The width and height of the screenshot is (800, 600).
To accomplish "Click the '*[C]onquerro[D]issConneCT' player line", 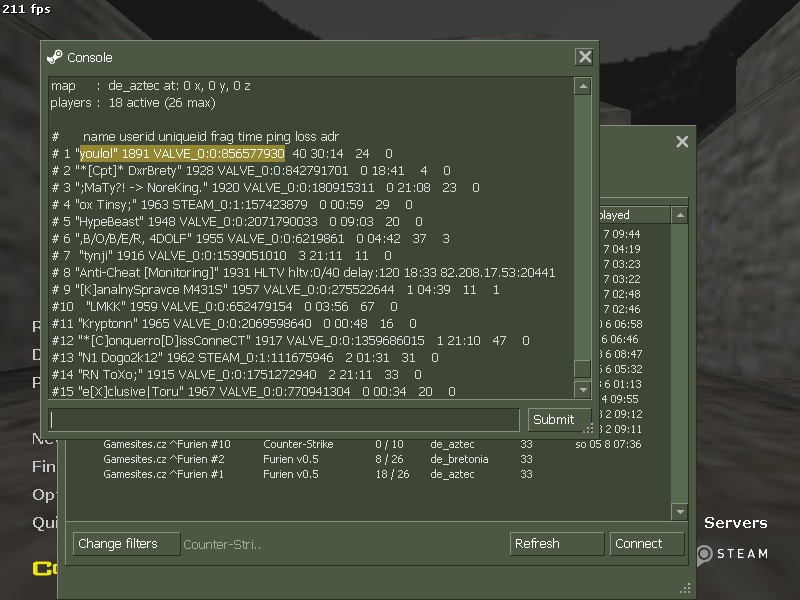I will (290, 341).
